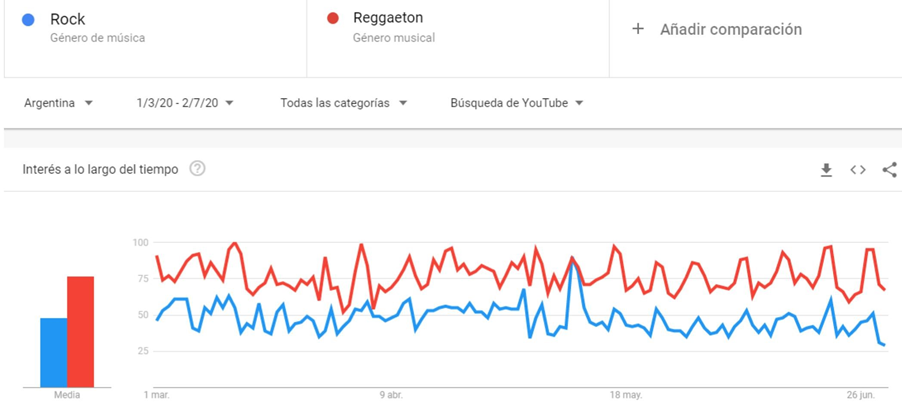Download the interest over time chart data
The width and height of the screenshot is (902, 417).
826,170
